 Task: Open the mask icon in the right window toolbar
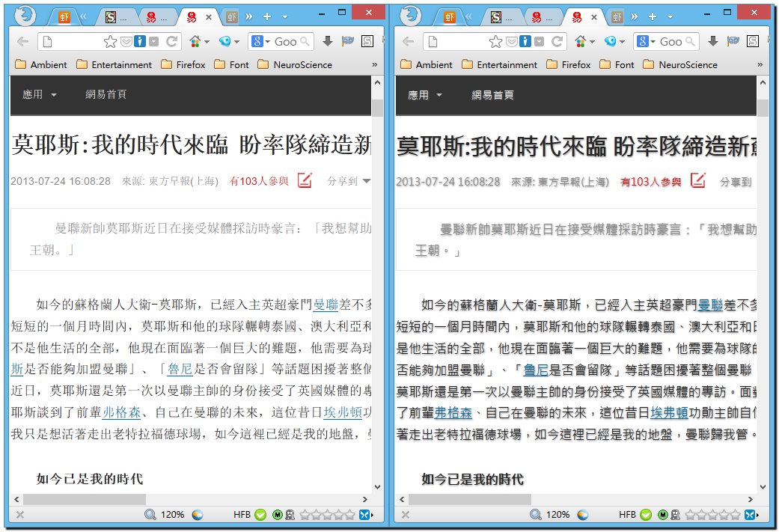pos(733,42)
